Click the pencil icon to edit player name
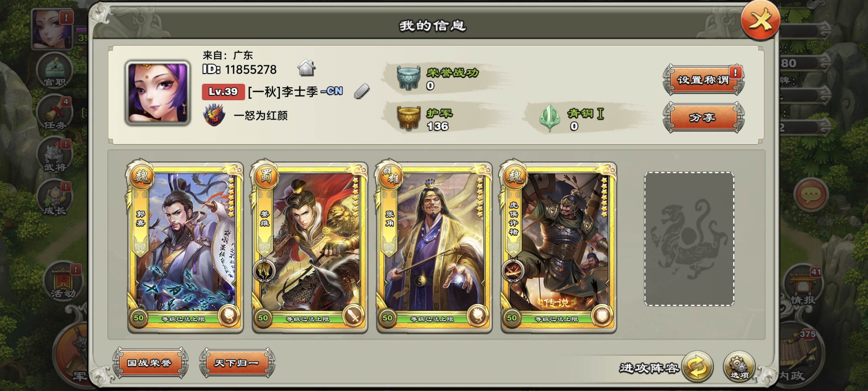This screenshot has height=391, width=868. point(362,91)
